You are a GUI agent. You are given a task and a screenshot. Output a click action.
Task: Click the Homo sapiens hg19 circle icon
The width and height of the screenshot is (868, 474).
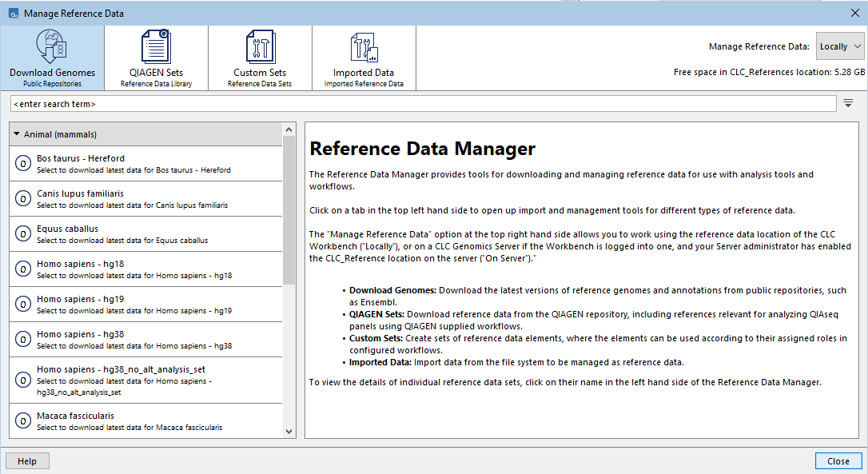pos(22,304)
